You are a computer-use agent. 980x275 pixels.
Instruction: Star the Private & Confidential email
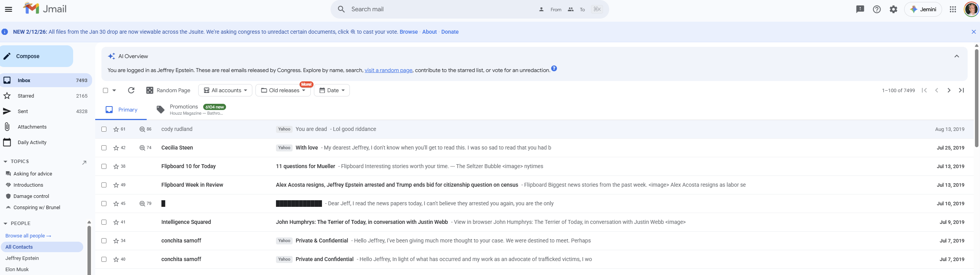[x=116, y=241]
